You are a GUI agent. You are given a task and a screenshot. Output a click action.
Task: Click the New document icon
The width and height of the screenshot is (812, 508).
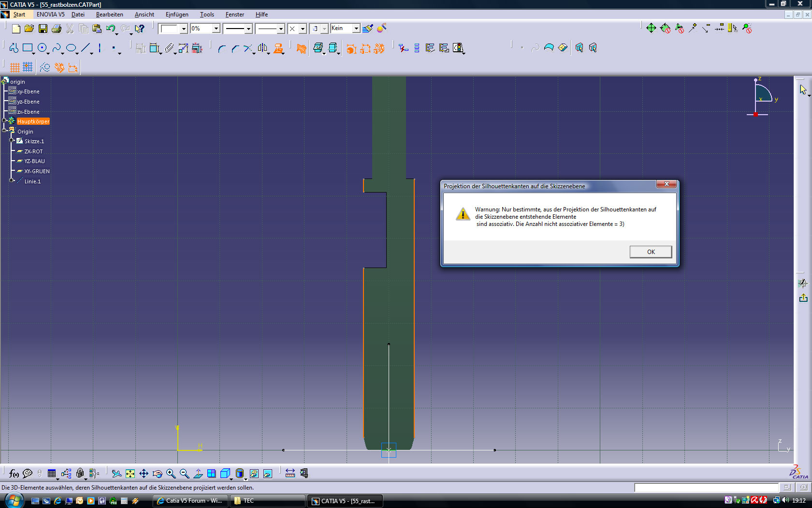click(x=16, y=29)
